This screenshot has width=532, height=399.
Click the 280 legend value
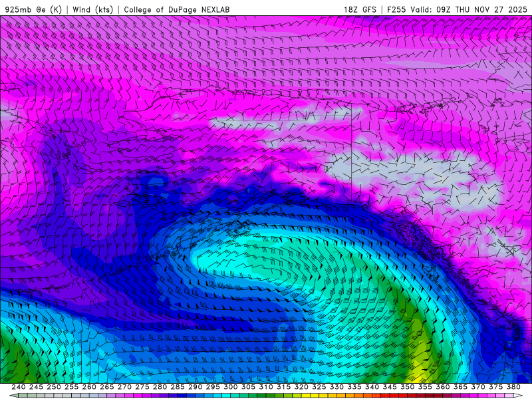[160, 387]
